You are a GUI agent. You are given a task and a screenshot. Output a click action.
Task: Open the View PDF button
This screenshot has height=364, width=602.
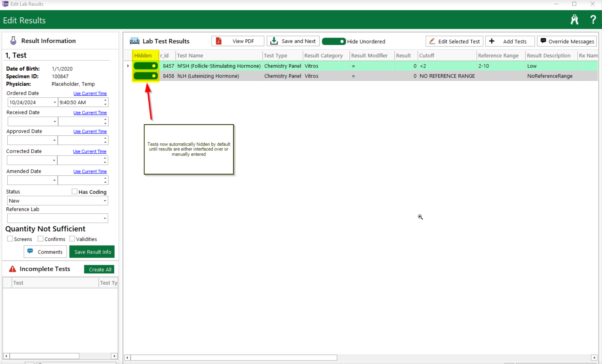238,41
